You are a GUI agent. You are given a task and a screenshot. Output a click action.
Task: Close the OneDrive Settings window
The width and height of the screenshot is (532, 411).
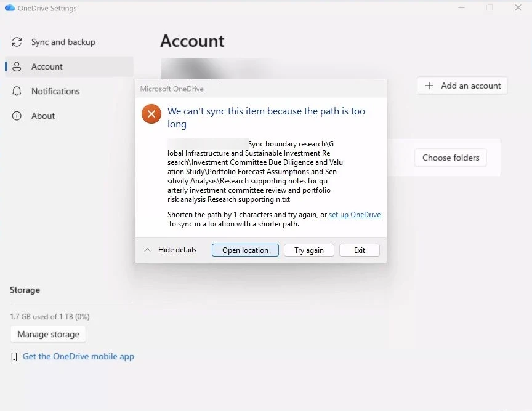tap(518, 7)
